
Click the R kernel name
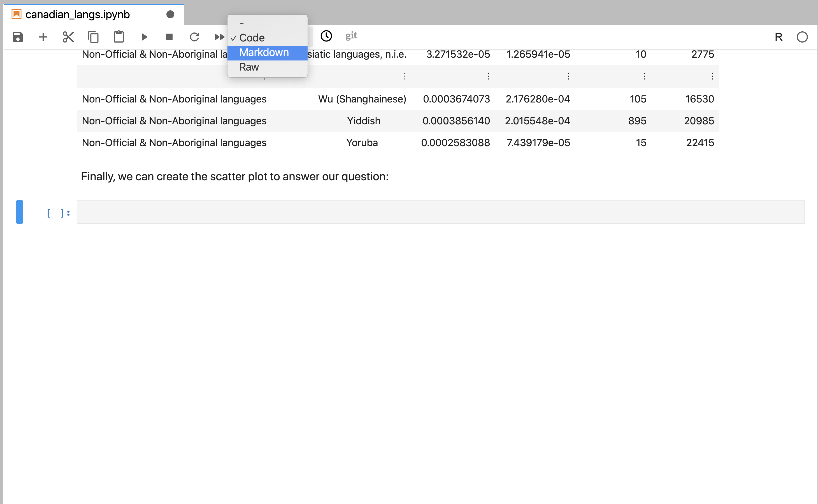778,37
